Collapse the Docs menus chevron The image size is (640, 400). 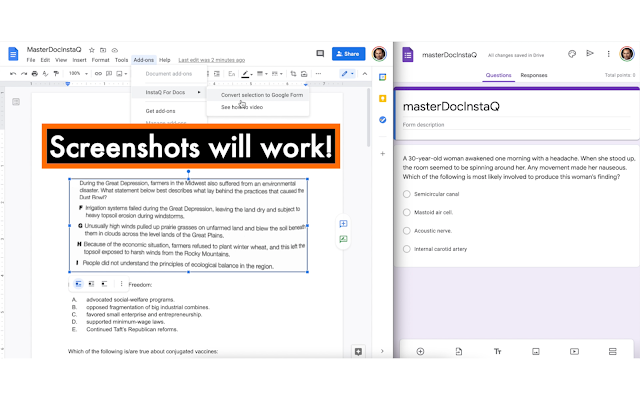click(x=364, y=74)
